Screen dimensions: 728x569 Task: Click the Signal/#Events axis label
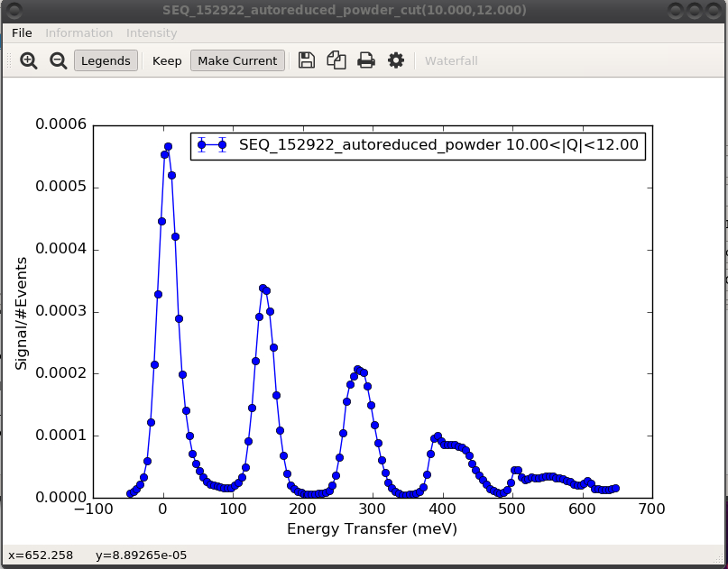tap(21, 313)
